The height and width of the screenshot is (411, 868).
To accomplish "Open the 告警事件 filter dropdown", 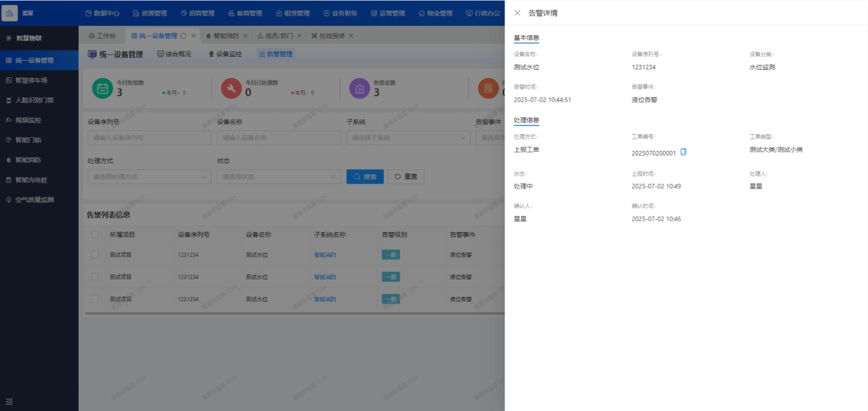I will (490, 138).
